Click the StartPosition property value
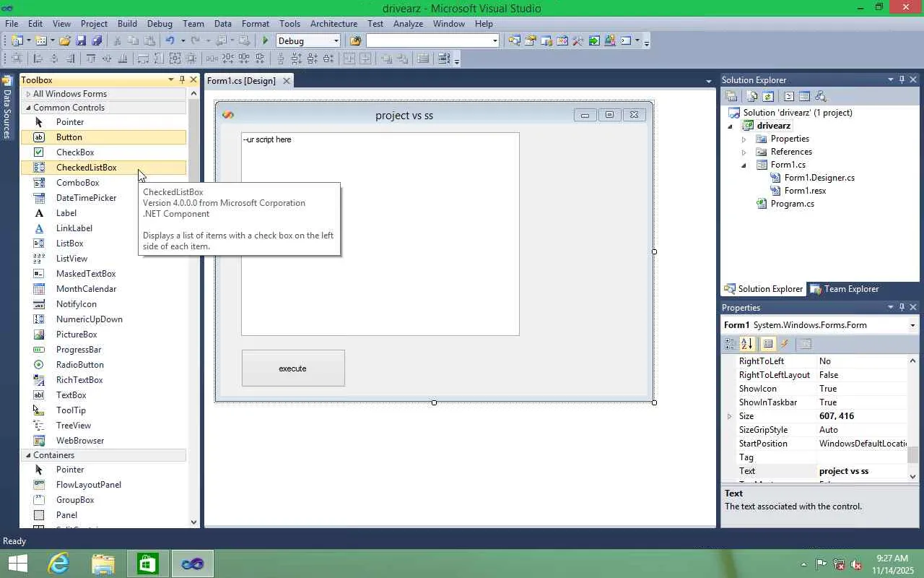Viewport: 924px width, 578px height. tap(862, 444)
